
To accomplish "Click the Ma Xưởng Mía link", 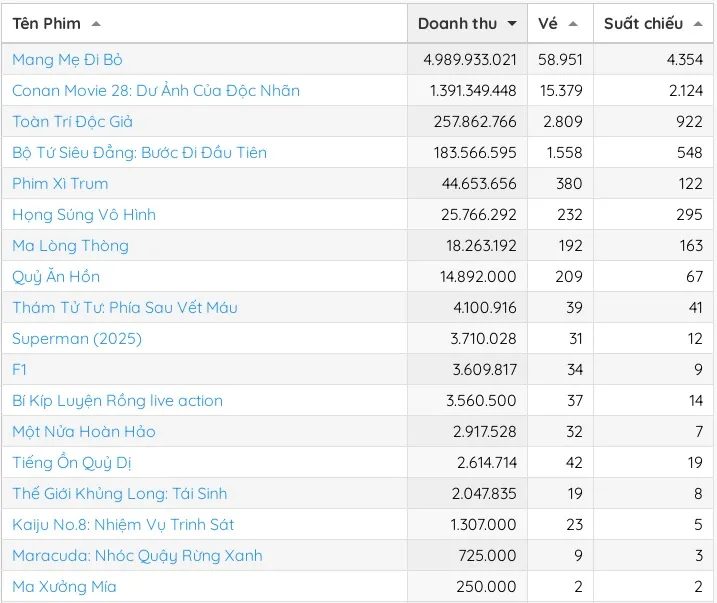I will point(64,587).
